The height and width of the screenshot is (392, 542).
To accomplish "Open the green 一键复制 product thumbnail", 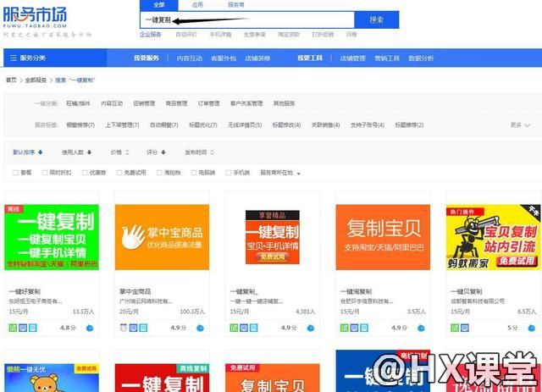I will coord(52,237).
